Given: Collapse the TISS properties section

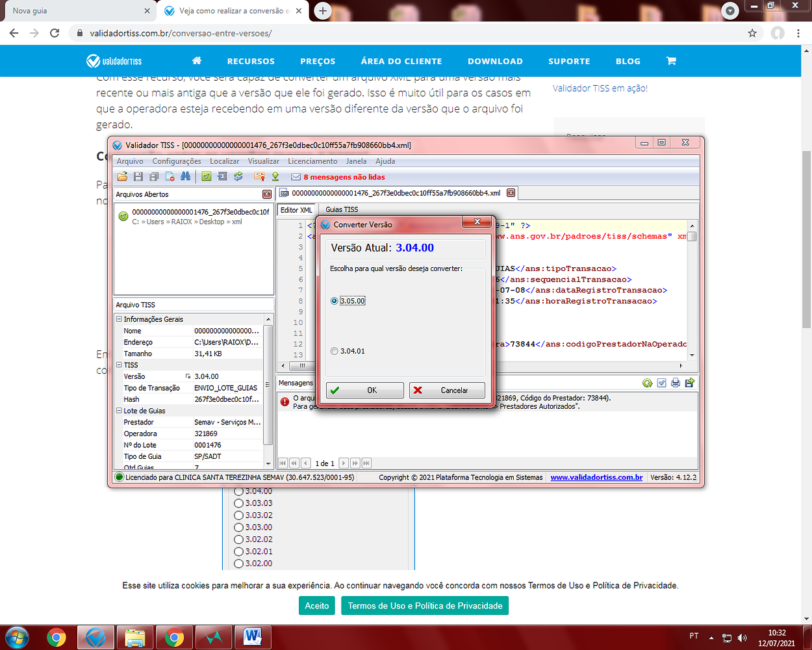Looking at the screenshot, I should click(x=118, y=365).
